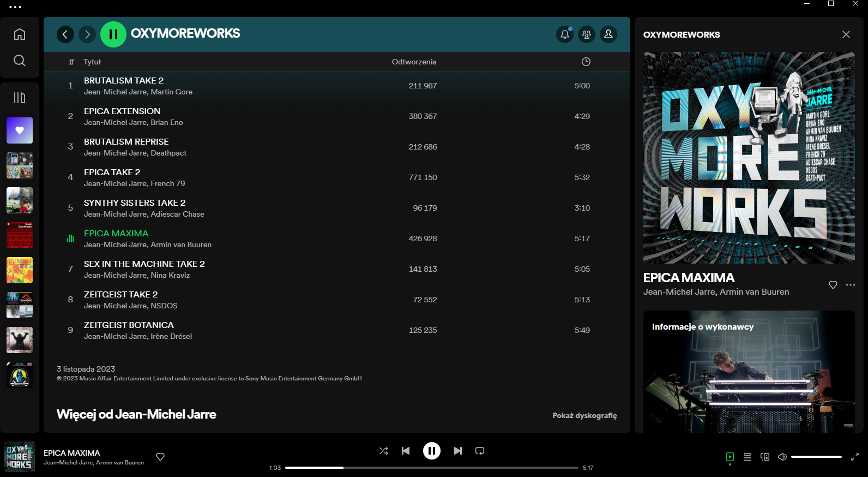Mute the volume speaker icon
The image size is (868, 477).
tap(782, 457)
